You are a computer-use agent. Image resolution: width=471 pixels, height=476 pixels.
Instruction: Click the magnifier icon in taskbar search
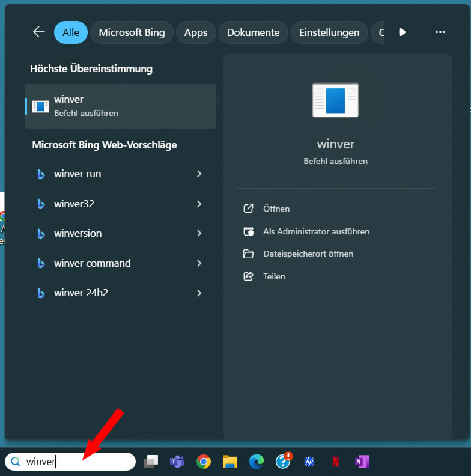pos(16,462)
